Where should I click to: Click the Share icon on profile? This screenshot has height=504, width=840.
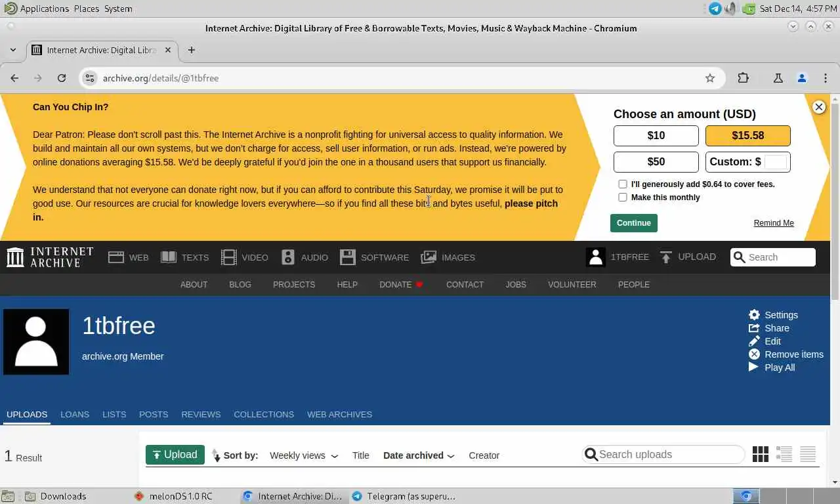click(754, 328)
